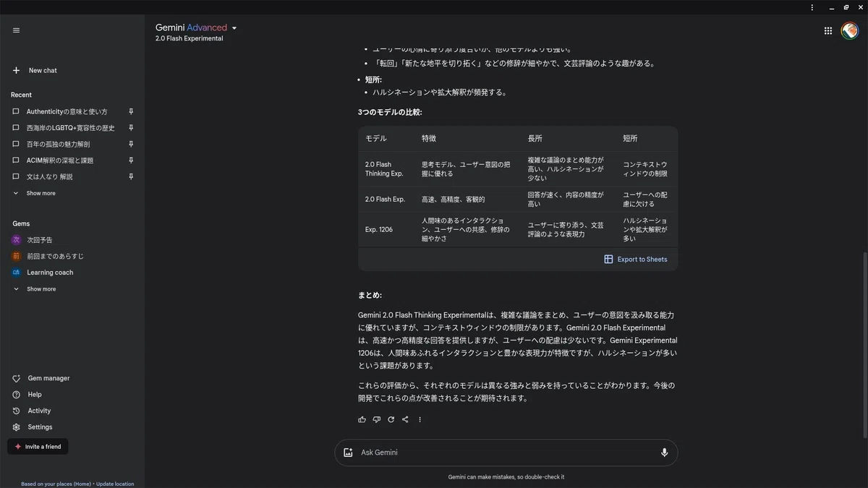Screen dimensions: 868x488
Task: Open the Google account avatar
Action: pyautogui.click(x=850, y=30)
